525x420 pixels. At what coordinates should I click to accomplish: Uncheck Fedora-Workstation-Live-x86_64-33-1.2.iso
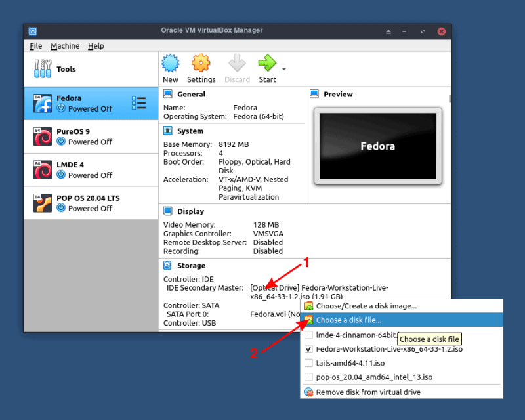pos(308,350)
